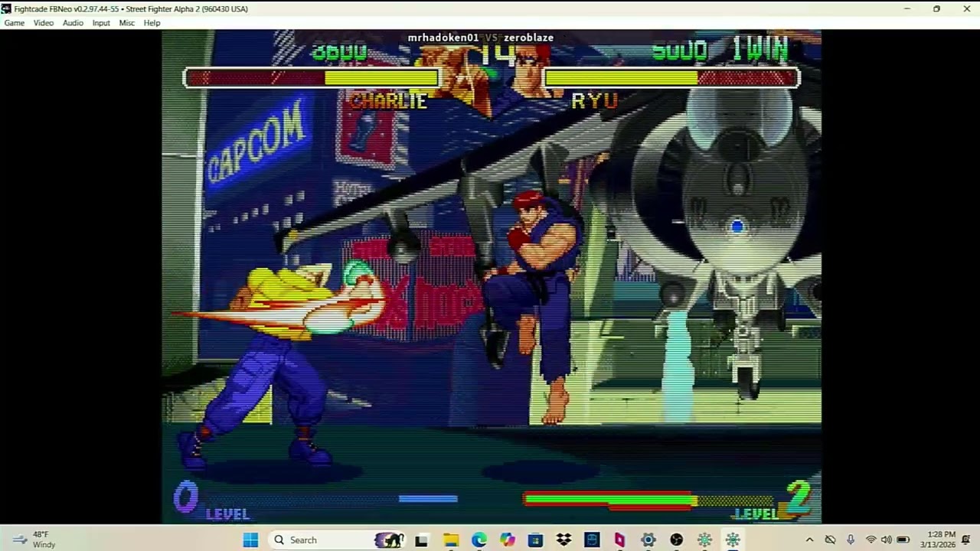Viewport: 980px width, 551px height.
Task: Click Charlie's LEVEL 0 indicator
Action: point(211,502)
